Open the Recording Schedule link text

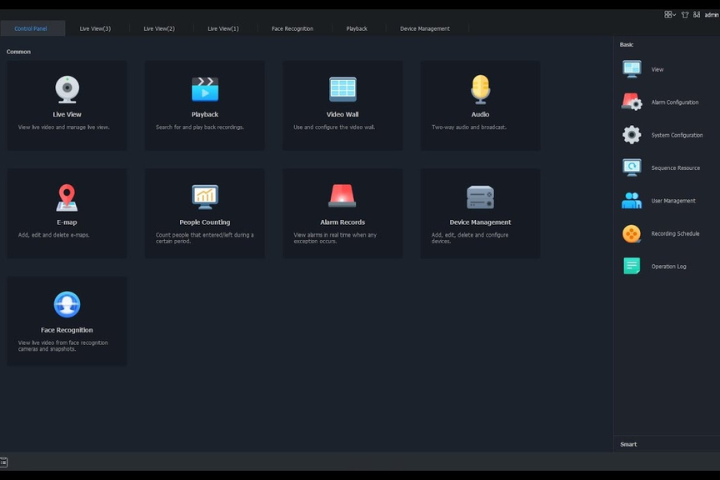[x=675, y=234]
